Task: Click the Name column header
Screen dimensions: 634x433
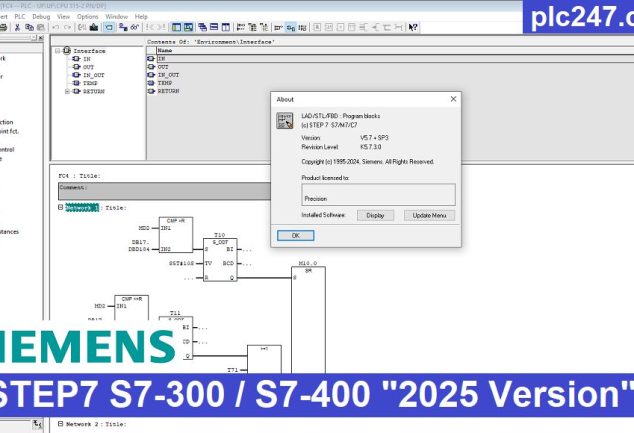Action: [395, 51]
